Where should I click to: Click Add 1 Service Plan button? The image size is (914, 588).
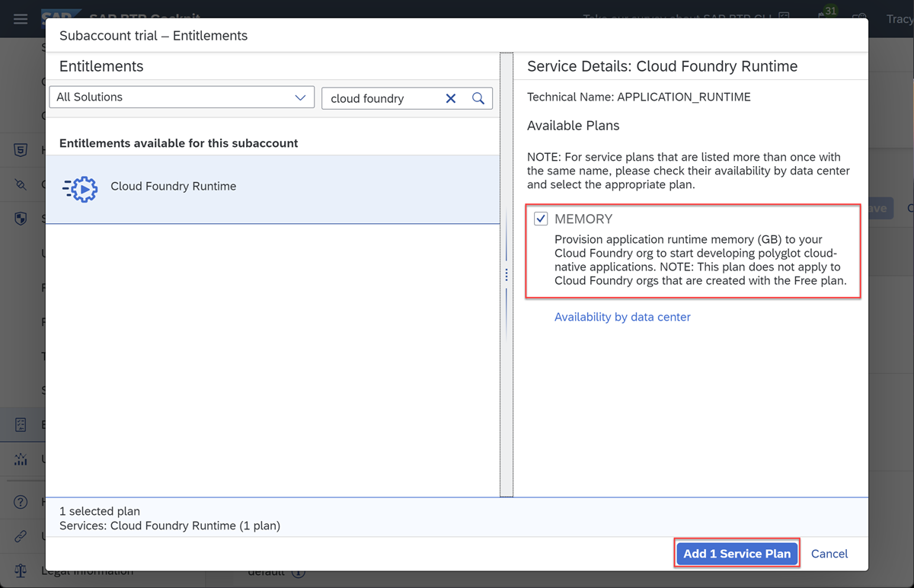737,554
